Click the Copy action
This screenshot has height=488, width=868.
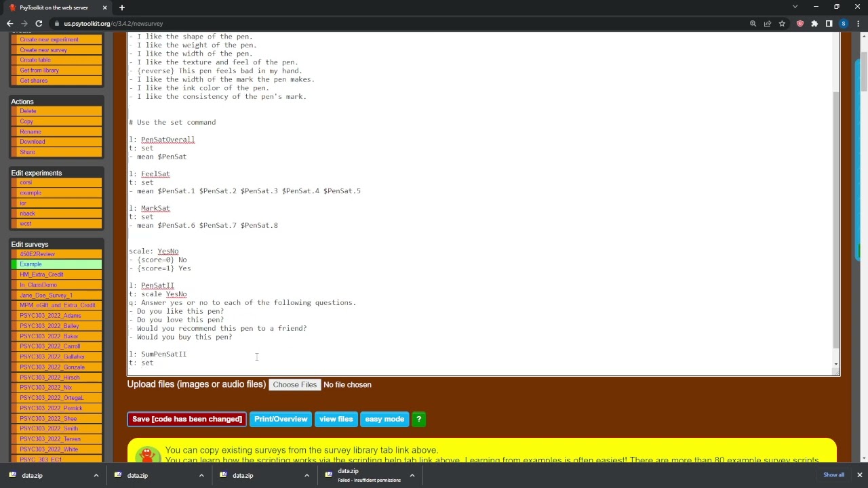(26, 121)
